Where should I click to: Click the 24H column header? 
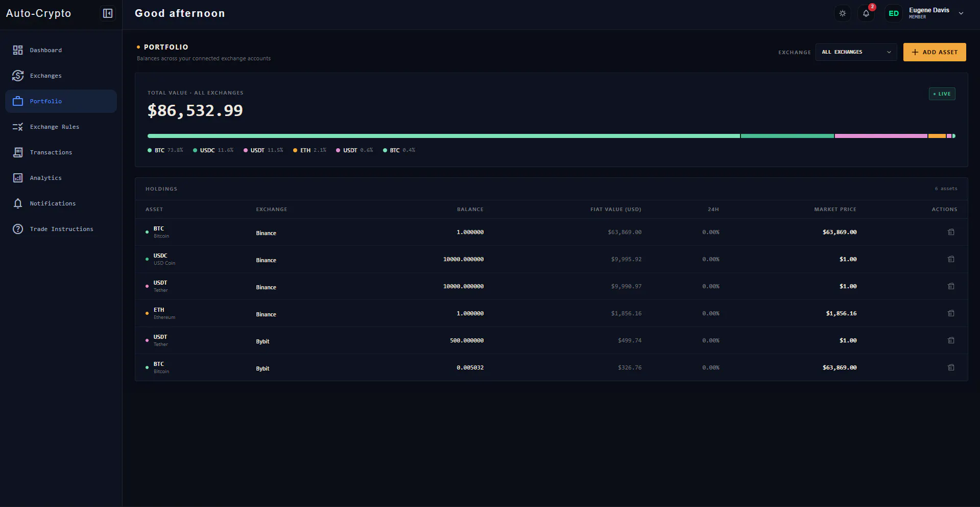[713, 210]
